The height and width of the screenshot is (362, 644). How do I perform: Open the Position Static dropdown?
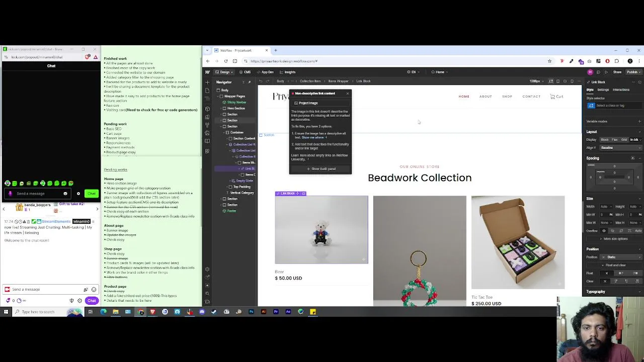(620, 257)
